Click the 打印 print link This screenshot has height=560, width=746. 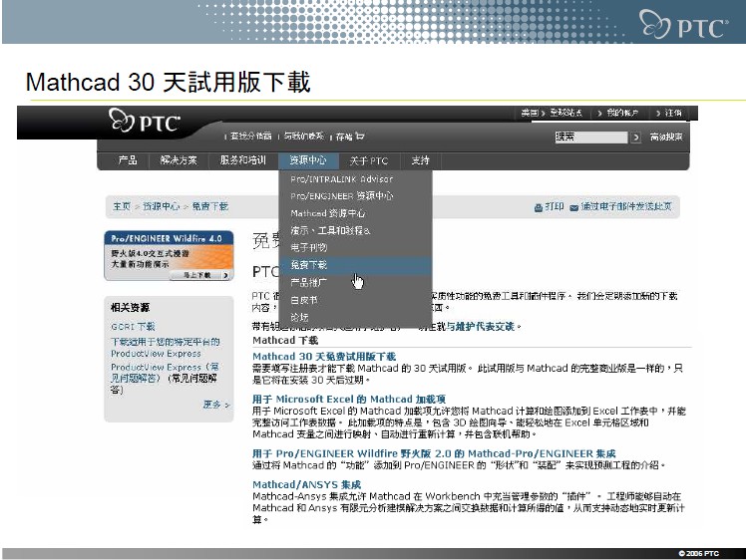tap(555, 206)
